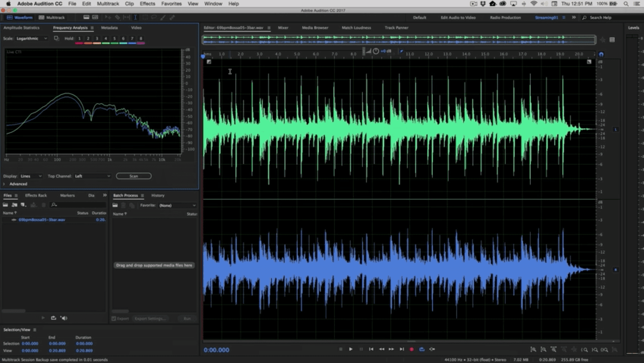Open the Effects menu
Image resolution: width=644 pixels, height=363 pixels.
coord(147,4)
